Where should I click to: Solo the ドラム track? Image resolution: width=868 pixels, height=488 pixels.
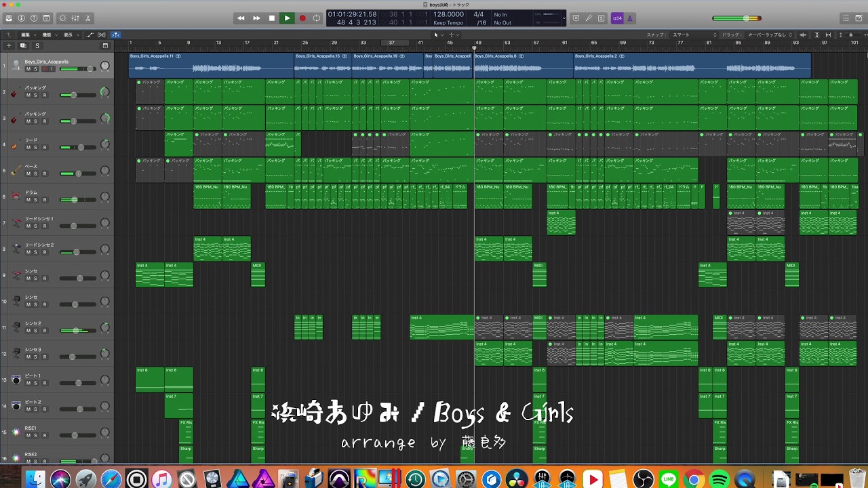36,200
